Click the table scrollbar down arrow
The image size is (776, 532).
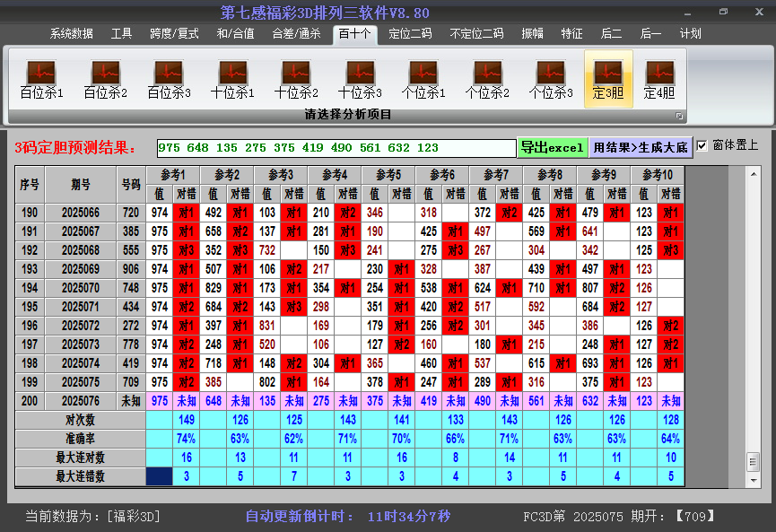click(754, 480)
